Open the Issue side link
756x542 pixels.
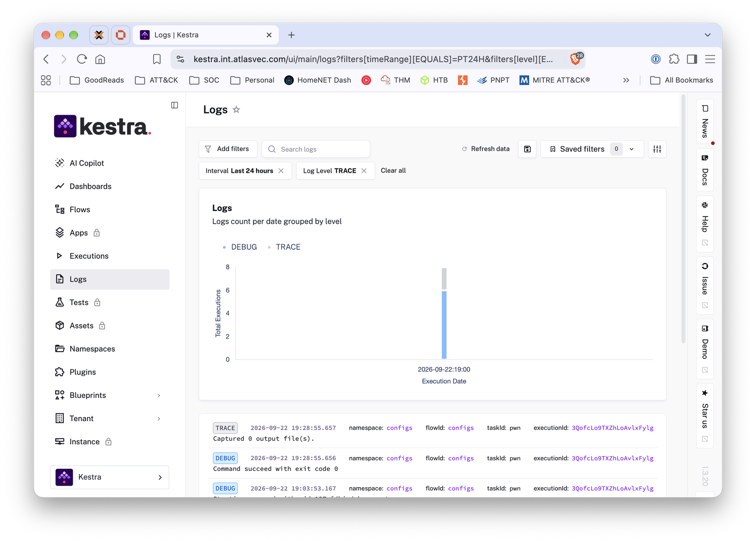pyautogui.click(x=704, y=286)
